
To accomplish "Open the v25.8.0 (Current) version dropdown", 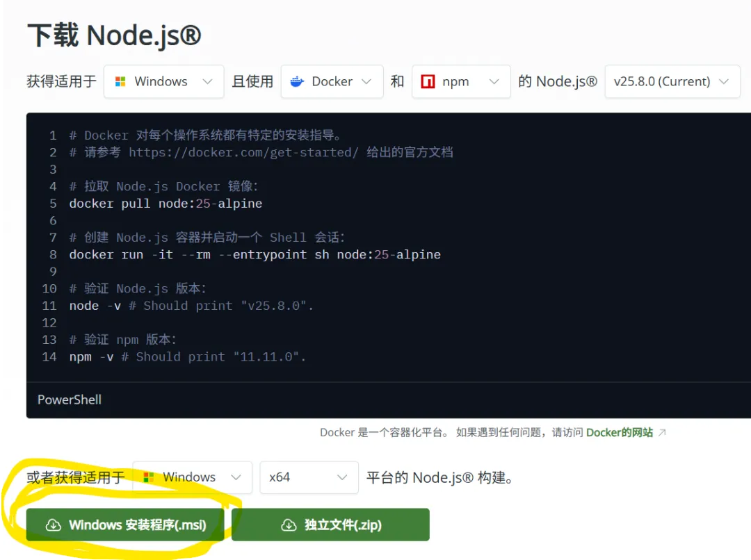I will [x=672, y=82].
